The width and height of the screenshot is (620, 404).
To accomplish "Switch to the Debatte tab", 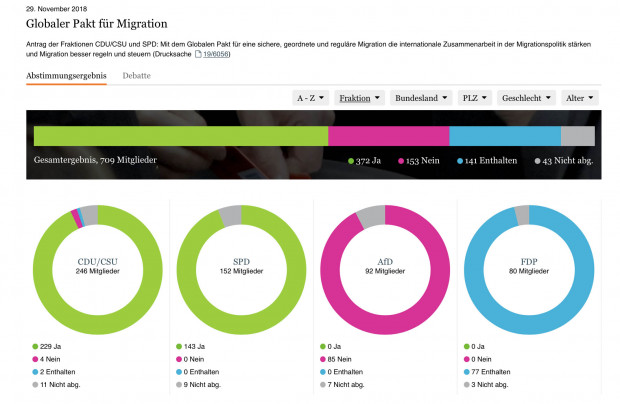I will (x=136, y=76).
